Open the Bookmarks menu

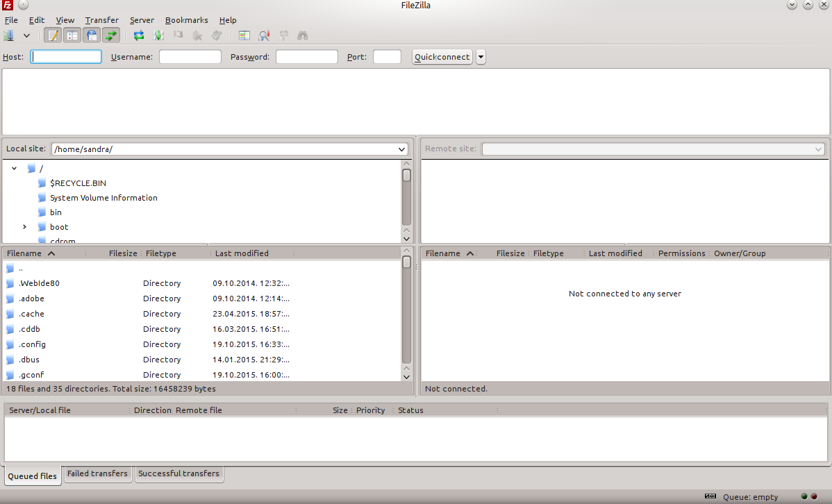tap(186, 20)
